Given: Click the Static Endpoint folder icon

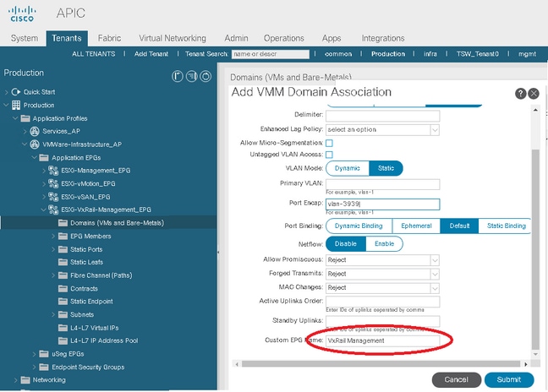Looking at the screenshot, I should coord(63,302).
